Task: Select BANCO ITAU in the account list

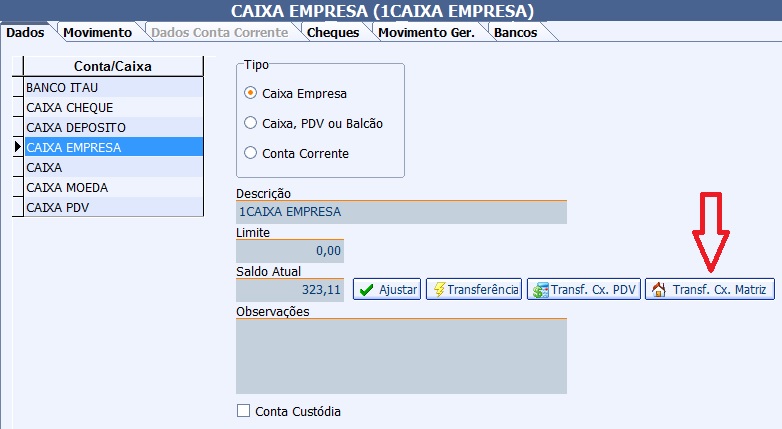Action: [x=112, y=87]
